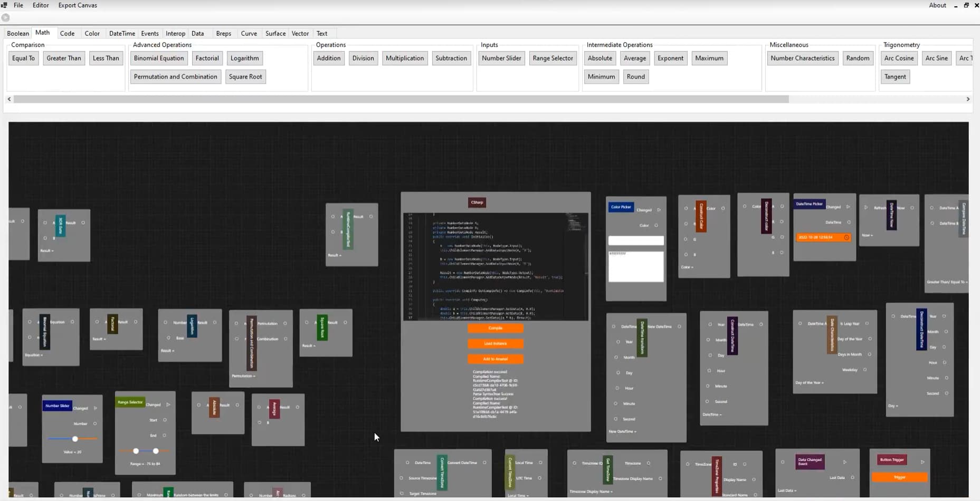Open the File menu
The width and height of the screenshot is (980, 501).
tap(18, 5)
